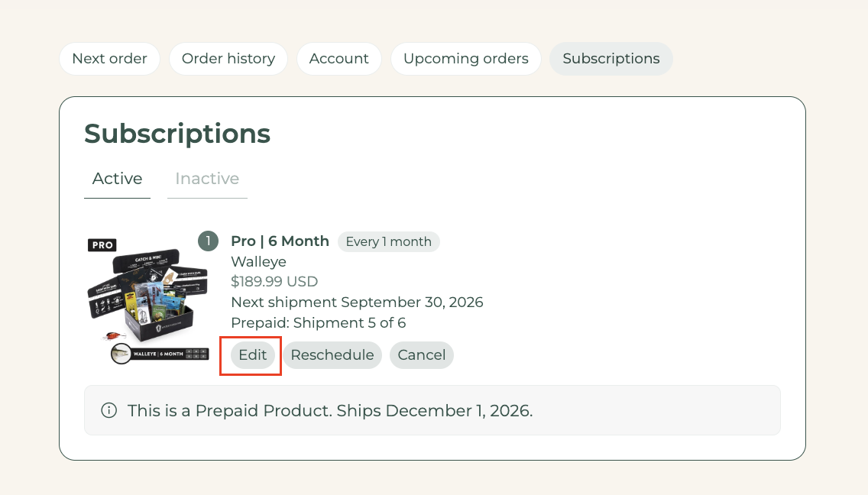Click the PRO label on the product image
Screen dimensions: 868x495
tap(102, 244)
